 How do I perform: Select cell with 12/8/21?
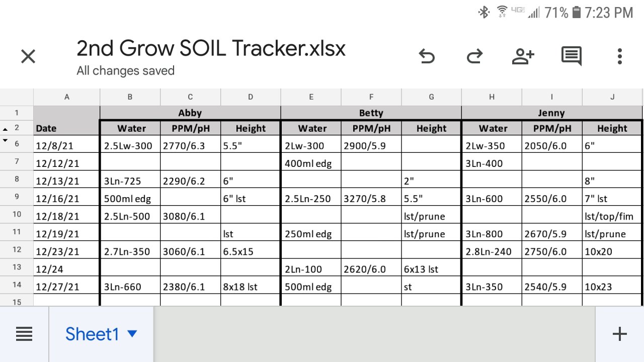coord(67,144)
